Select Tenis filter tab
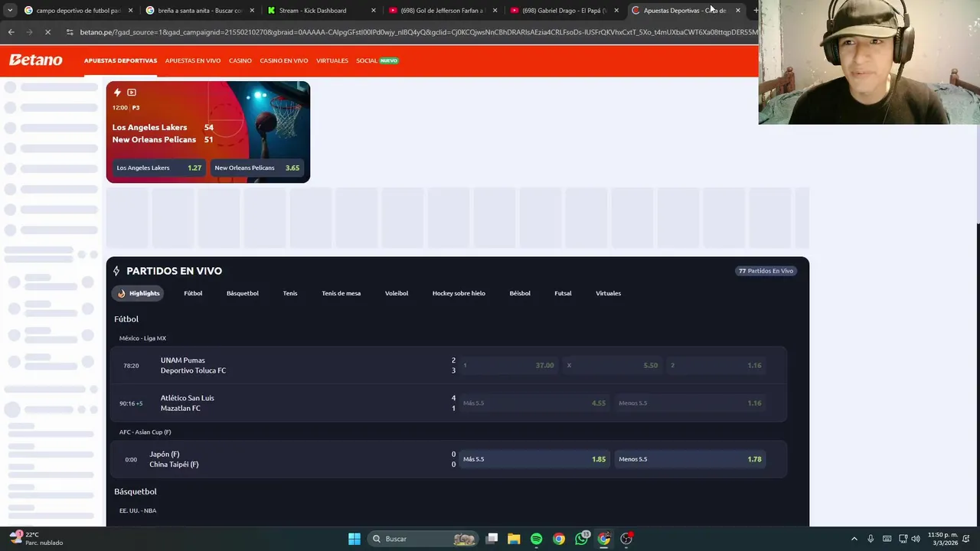 [290, 293]
